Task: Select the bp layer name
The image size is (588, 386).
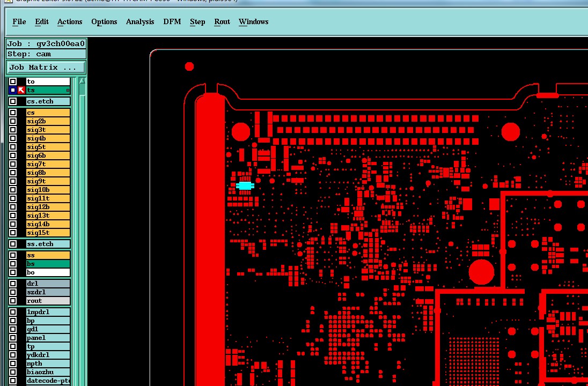Action: [x=48, y=321]
